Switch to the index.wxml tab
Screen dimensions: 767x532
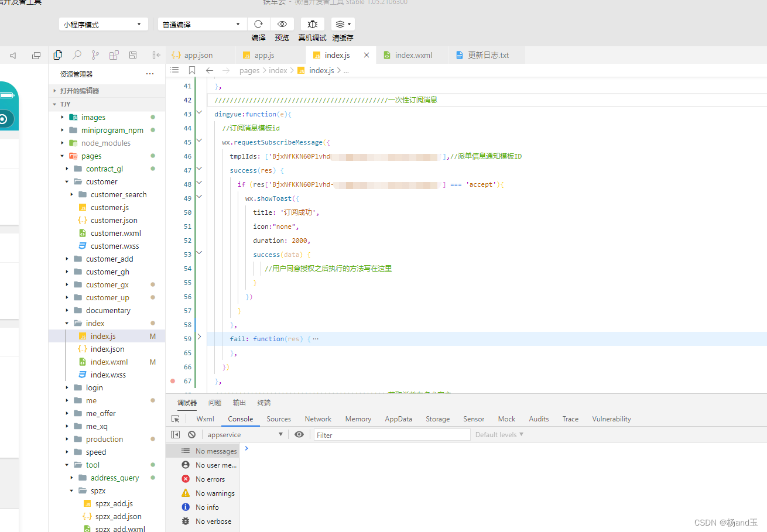pyautogui.click(x=413, y=55)
